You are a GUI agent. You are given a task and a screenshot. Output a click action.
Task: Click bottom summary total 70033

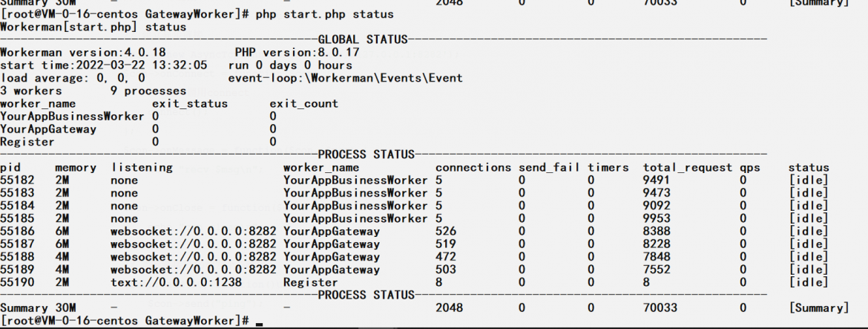[660, 308]
